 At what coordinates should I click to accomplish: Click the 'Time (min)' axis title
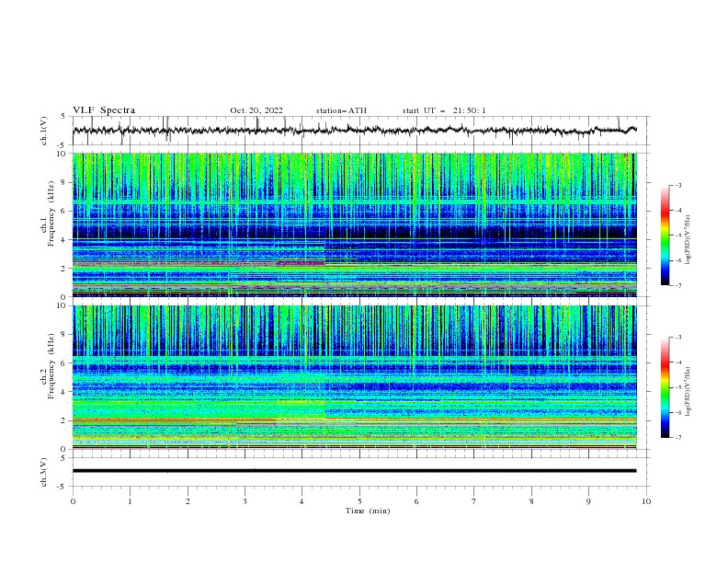coord(368,511)
